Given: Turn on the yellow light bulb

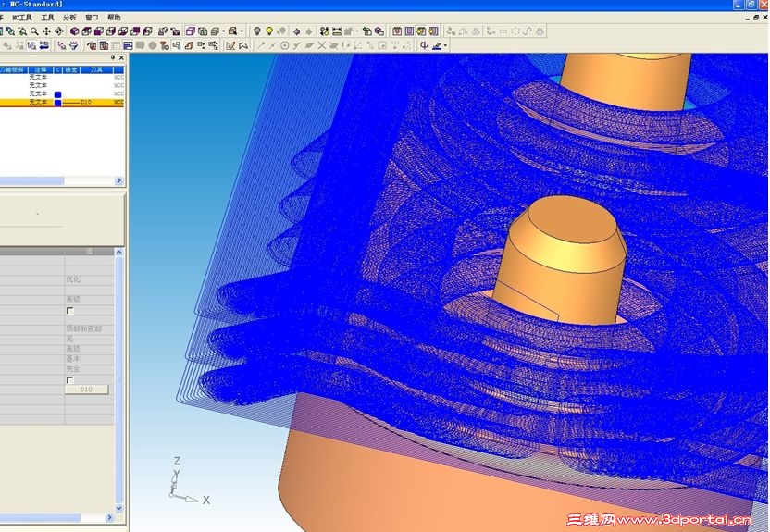Looking at the screenshot, I should coord(269,31).
